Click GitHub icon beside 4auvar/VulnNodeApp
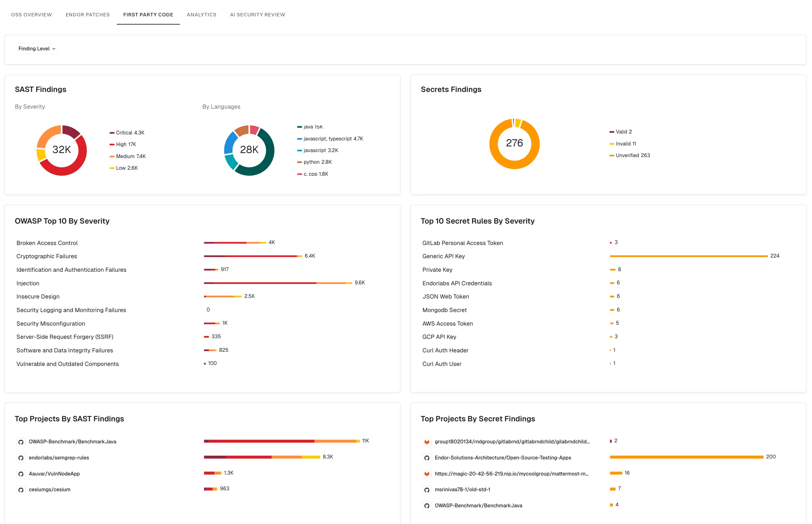The image size is (812, 524). pos(21,474)
